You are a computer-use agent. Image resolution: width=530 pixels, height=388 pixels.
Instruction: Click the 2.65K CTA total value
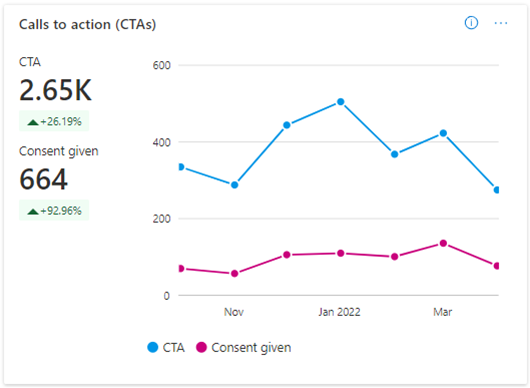[55, 90]
